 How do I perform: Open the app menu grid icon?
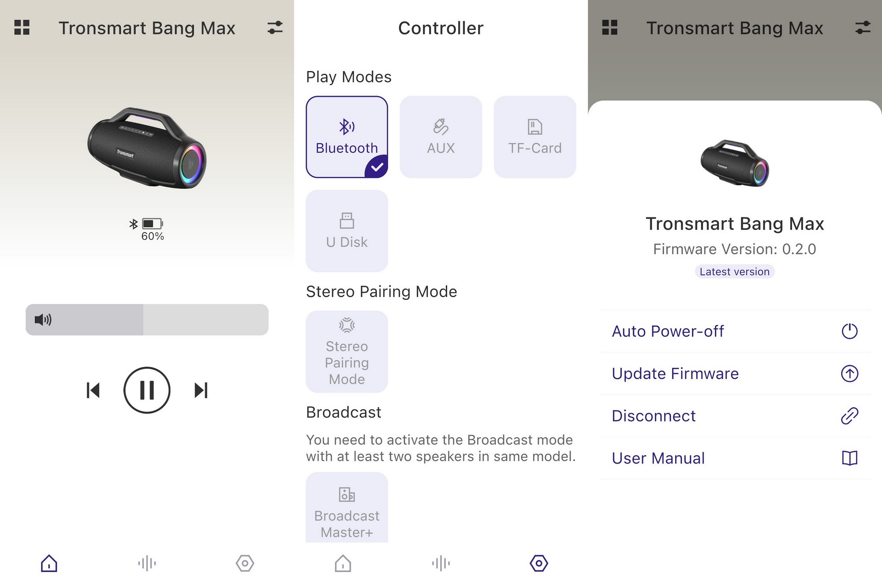coord(22,28)
